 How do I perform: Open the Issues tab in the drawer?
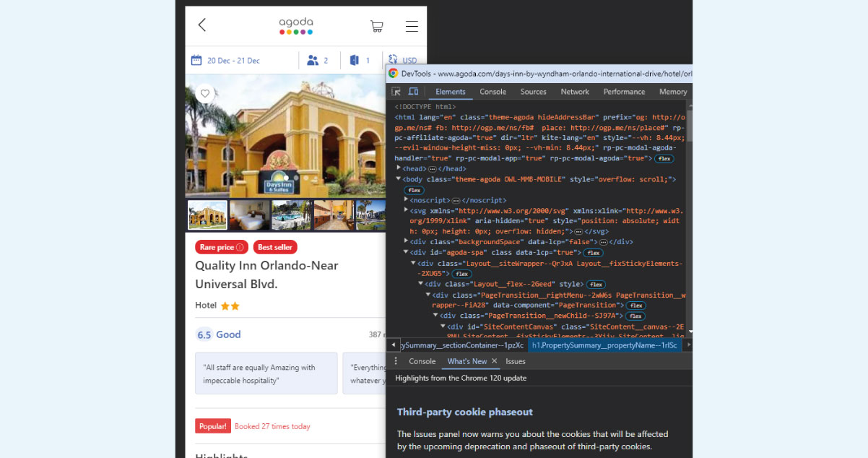point(515,361)
